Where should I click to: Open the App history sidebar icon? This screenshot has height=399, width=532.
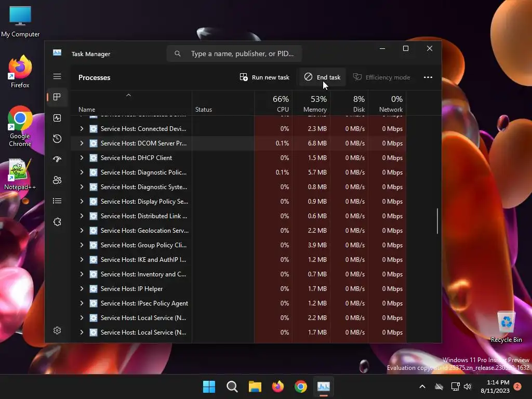(x=57, y=138)
